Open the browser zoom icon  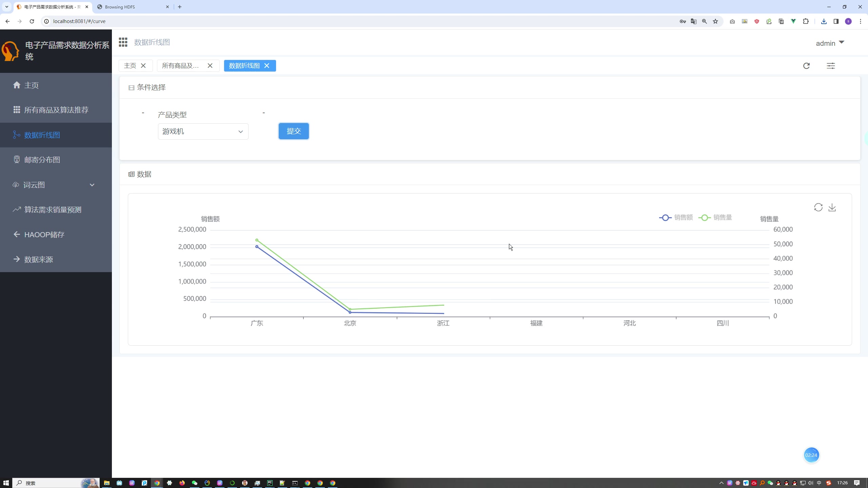(x=705, y=21)
